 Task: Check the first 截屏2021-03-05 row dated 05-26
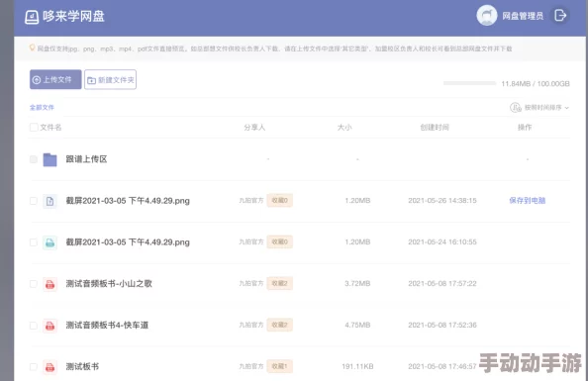pyautogui.click(x=34, y=201)
